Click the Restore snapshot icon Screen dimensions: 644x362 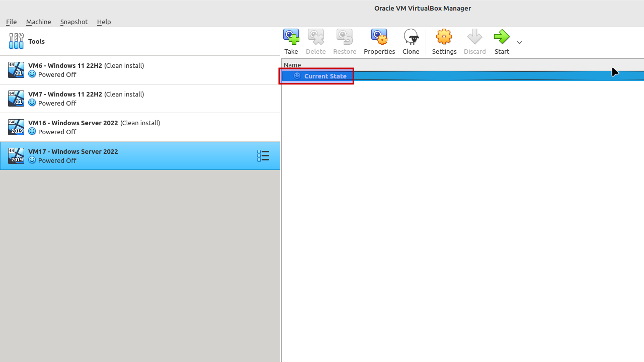tap(345, 37)
